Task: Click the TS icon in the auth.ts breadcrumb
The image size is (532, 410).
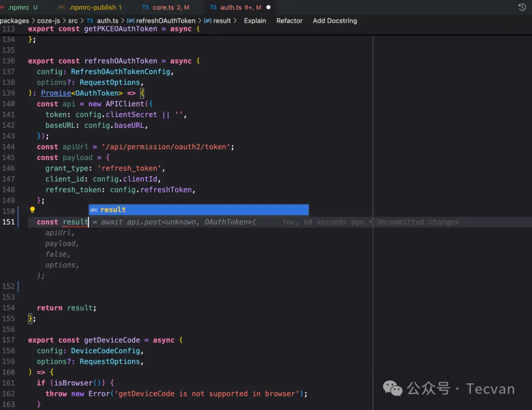Action: (90, 21)
